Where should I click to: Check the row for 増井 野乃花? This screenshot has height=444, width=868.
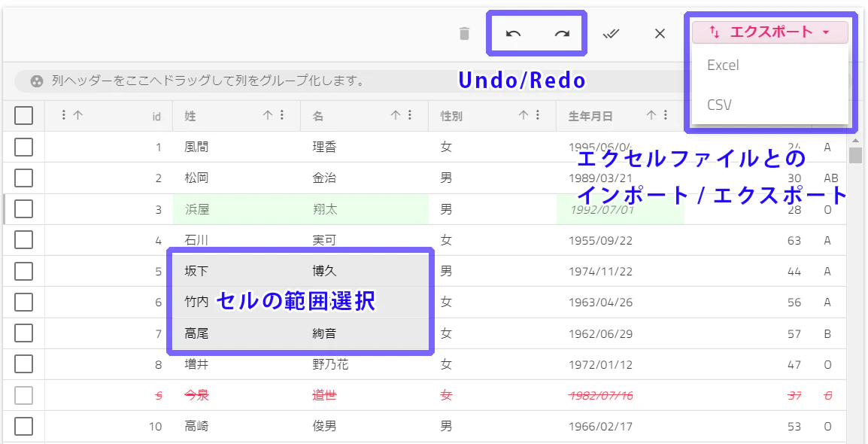click(23, 364)
